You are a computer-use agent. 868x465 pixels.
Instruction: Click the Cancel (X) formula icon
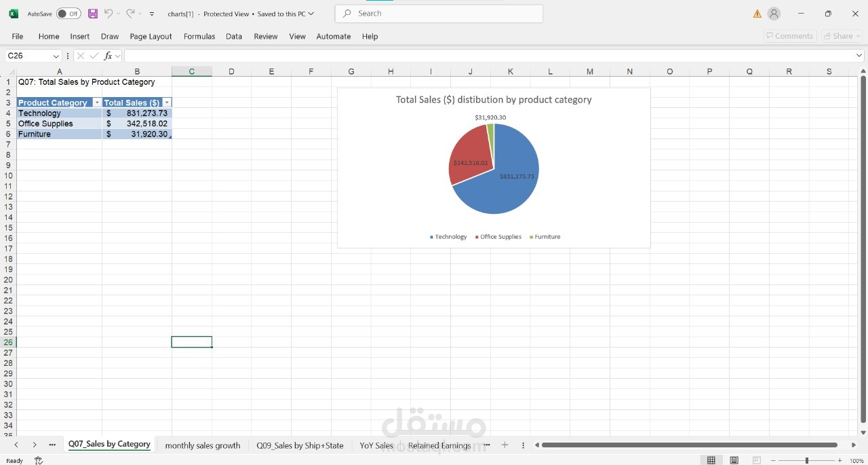click(x=81, y=56)
